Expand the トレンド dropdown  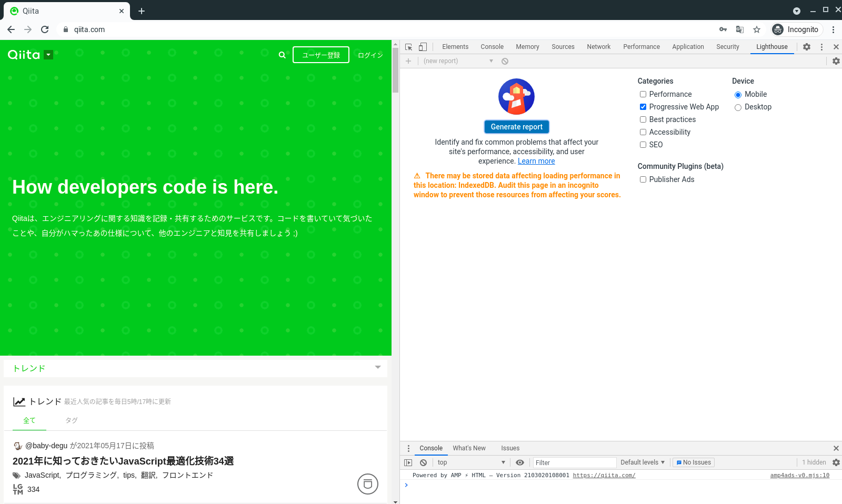[x=378, y=367]
